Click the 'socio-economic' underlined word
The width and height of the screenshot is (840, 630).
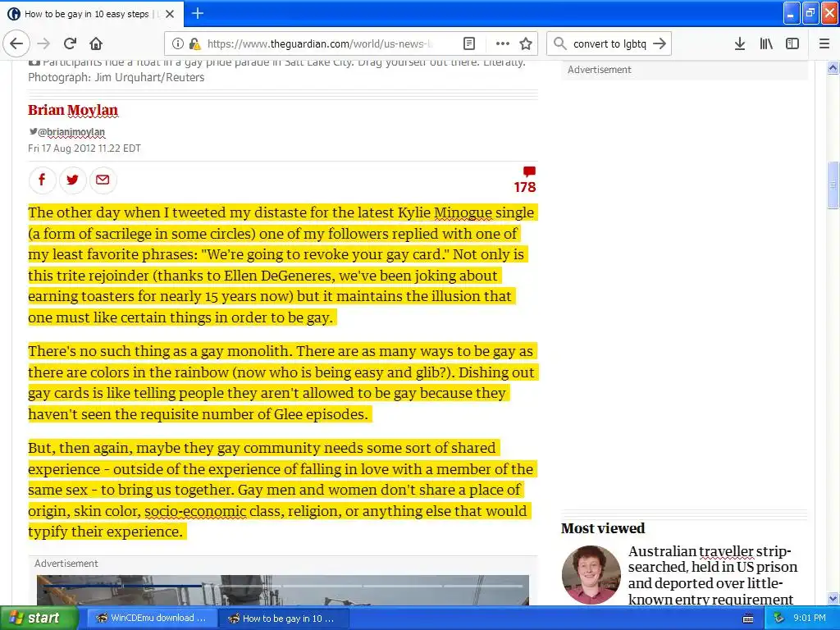195,511
